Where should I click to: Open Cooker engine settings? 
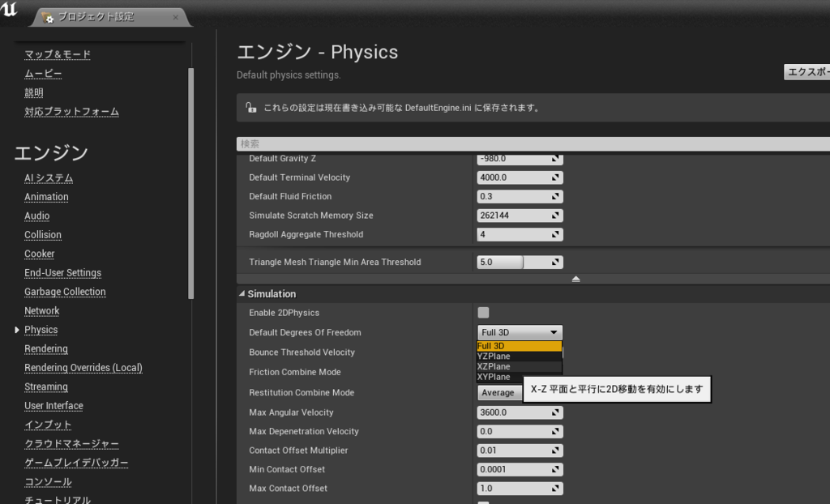(x=40, y=254)
